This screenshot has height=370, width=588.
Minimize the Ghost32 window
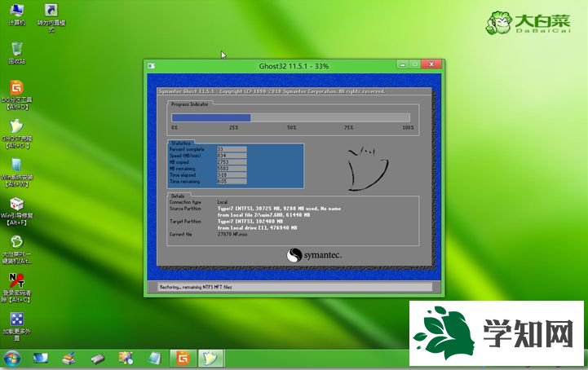pyautogui.click(x=403, y=64)
